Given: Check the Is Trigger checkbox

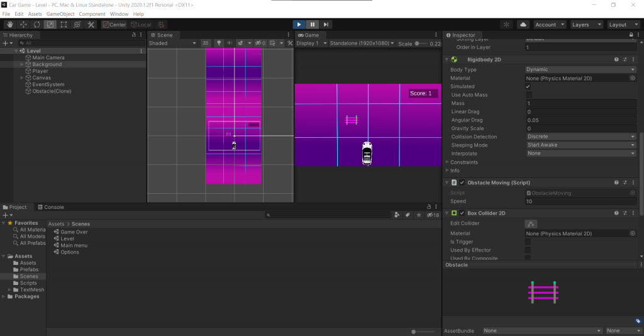Looking at the screenshot, I should point(528,242).
